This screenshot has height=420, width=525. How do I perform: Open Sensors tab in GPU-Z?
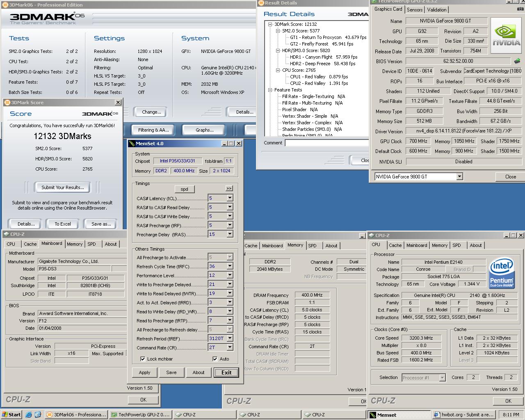415,10
